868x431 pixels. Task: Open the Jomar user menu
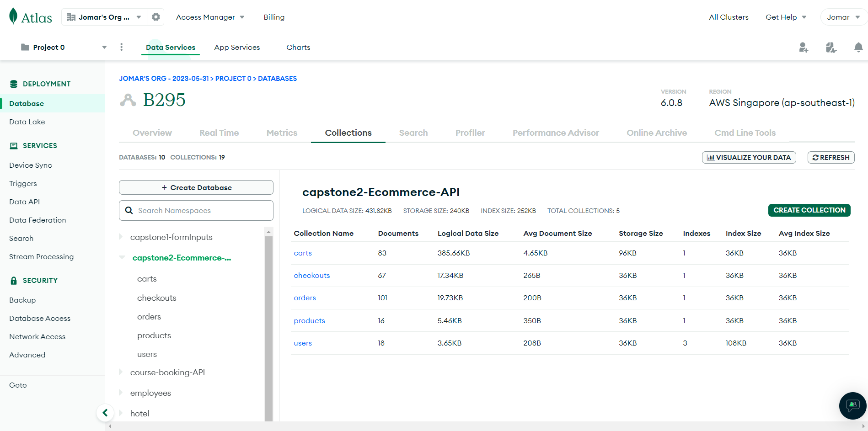[x=843, y=17]
